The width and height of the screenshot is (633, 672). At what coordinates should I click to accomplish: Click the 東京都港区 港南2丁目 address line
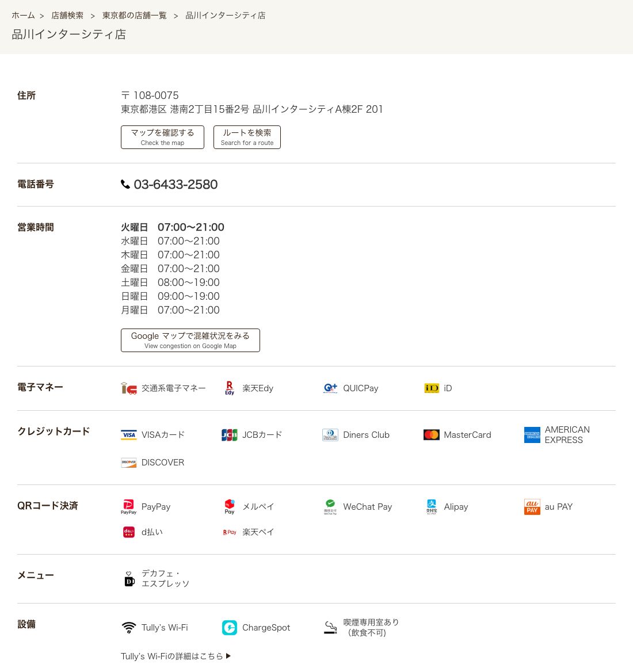coord(252,109)
